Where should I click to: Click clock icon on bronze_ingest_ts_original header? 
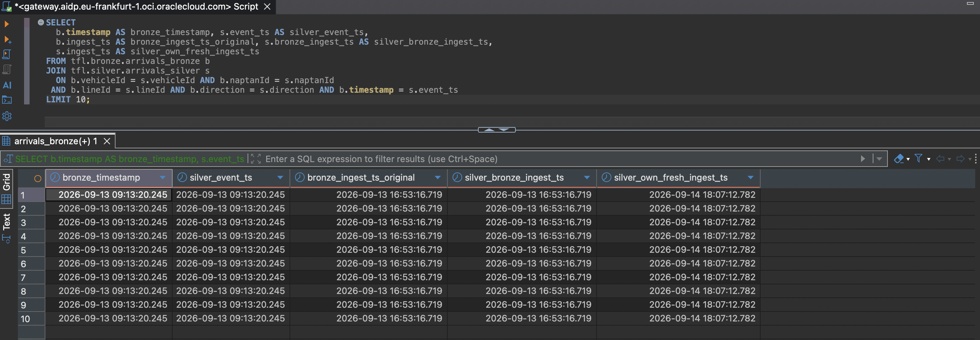pos(300,178)
